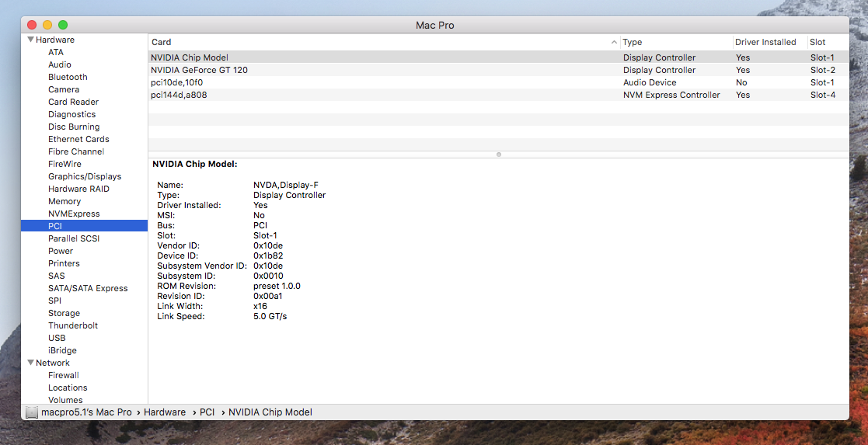Click the NVIDIA Chip Model detail heading
The image size is (868, 445).
(x=195, y=165)
